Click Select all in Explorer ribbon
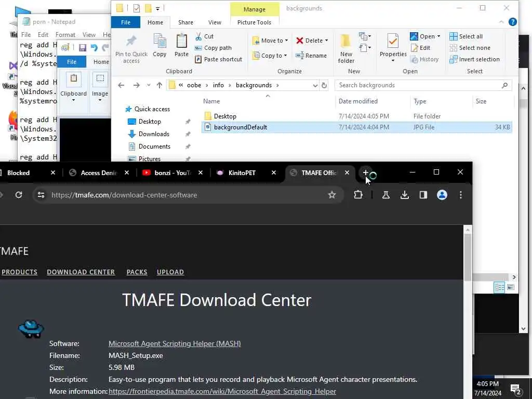The image size is (532, 399). pos(466,36)
